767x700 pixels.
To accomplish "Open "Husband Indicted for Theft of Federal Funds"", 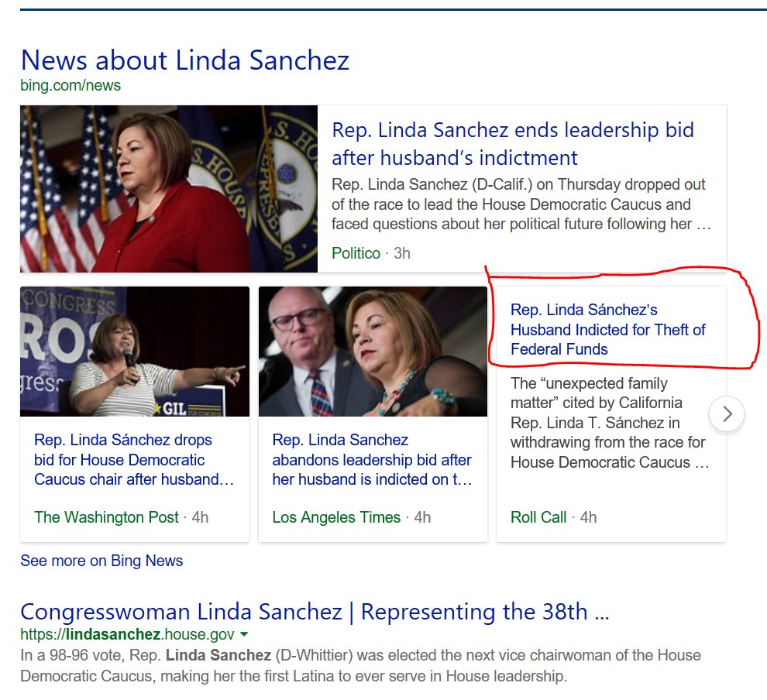I will (x=607, y=330).
